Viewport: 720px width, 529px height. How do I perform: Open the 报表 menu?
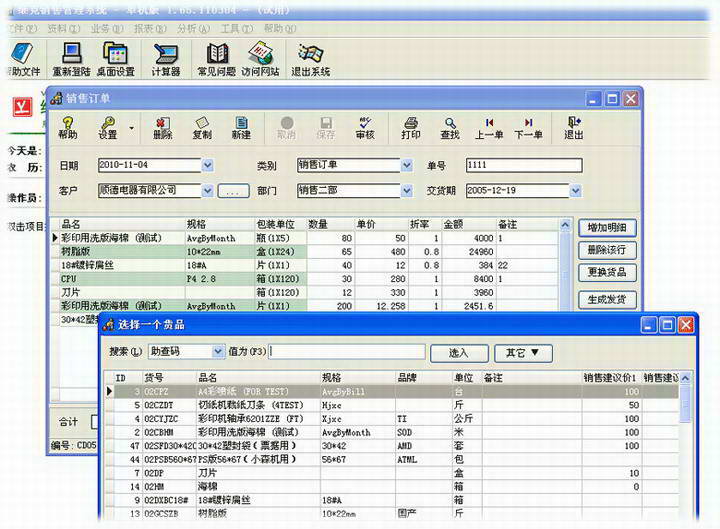tap(150, 28)
